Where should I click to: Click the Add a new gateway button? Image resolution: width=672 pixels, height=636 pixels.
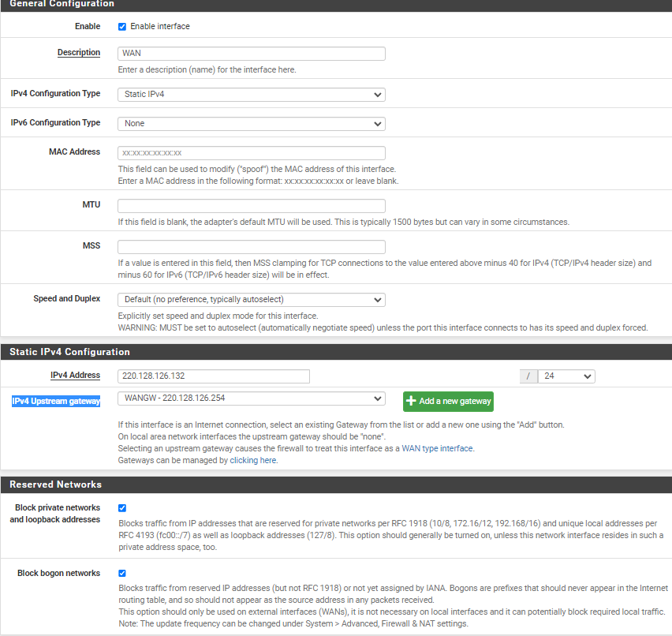448,401
